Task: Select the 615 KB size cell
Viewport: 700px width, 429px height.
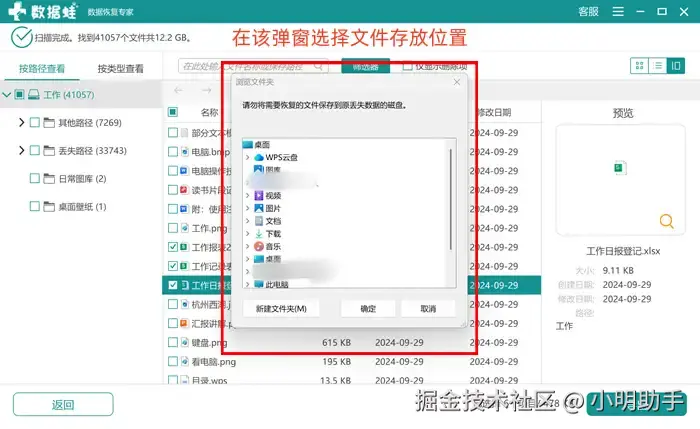Action: [x=337, y=342]
